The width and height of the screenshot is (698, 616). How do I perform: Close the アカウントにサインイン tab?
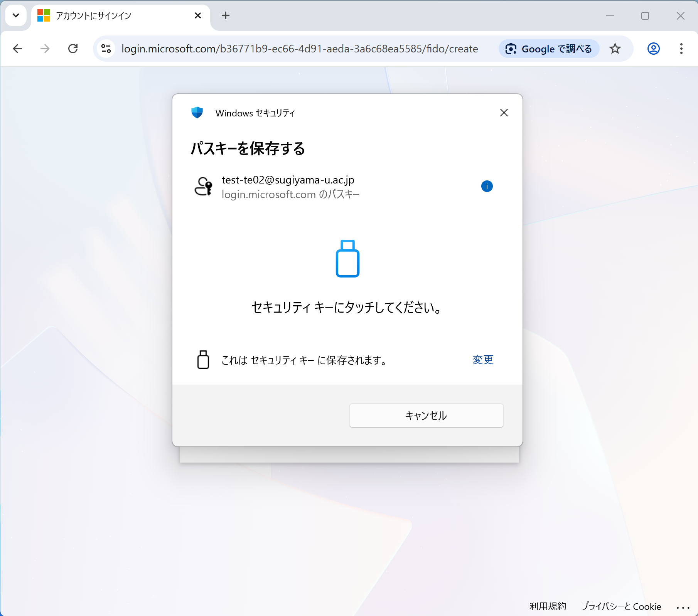click(x=198, y=16)
